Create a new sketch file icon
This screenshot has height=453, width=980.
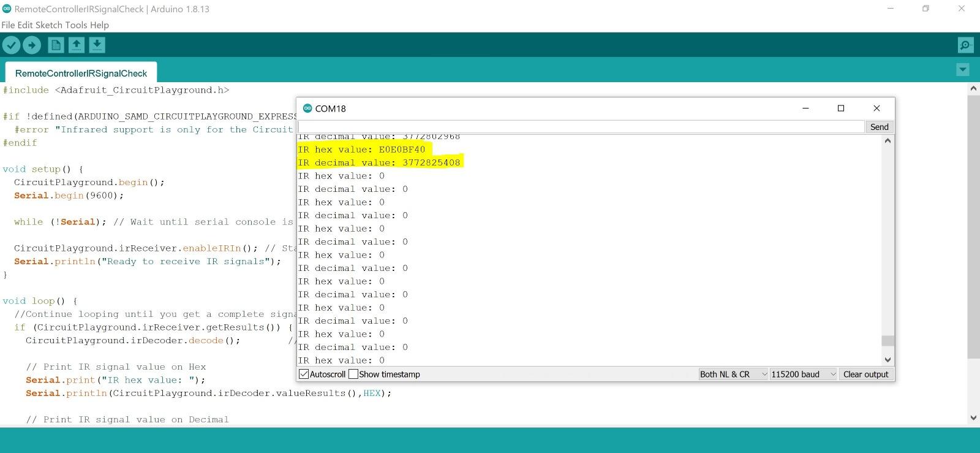pos(56,45)
